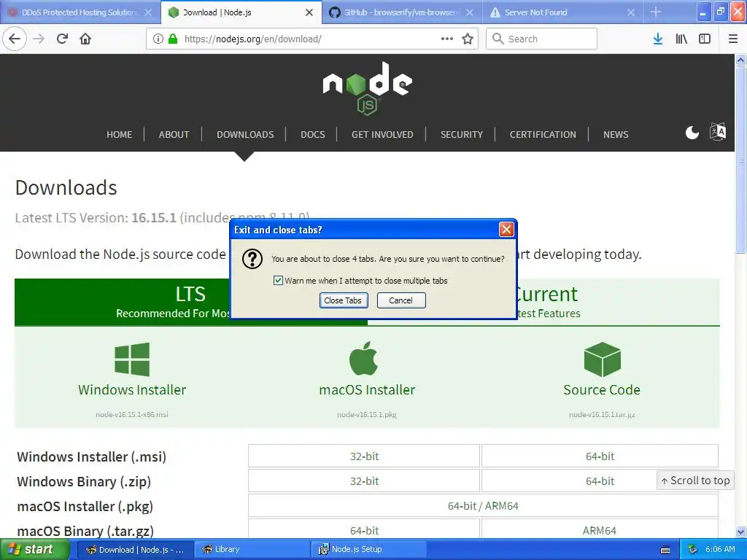
Task: Open SECURITY navigation link
Action: [462, 135]
